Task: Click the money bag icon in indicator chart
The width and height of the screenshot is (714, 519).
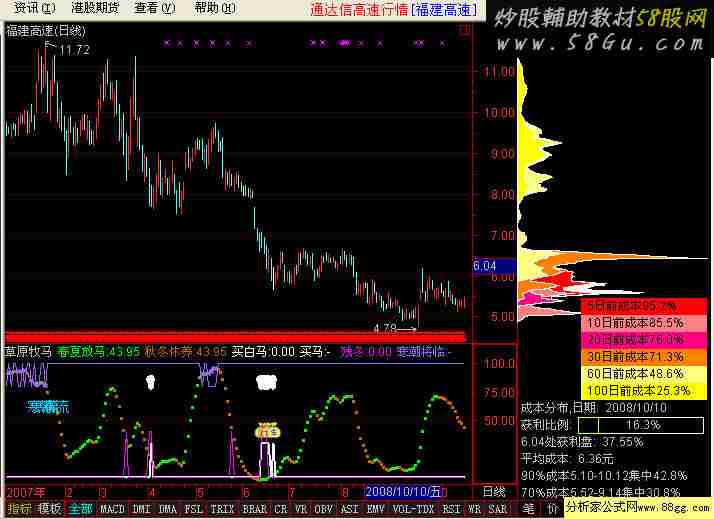Action: pos(266,431)
